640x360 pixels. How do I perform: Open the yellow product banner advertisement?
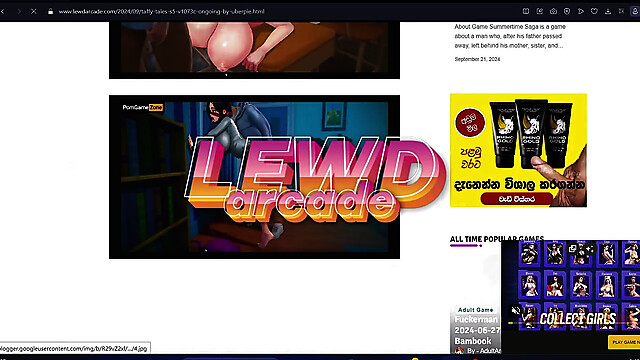[518, 150]
